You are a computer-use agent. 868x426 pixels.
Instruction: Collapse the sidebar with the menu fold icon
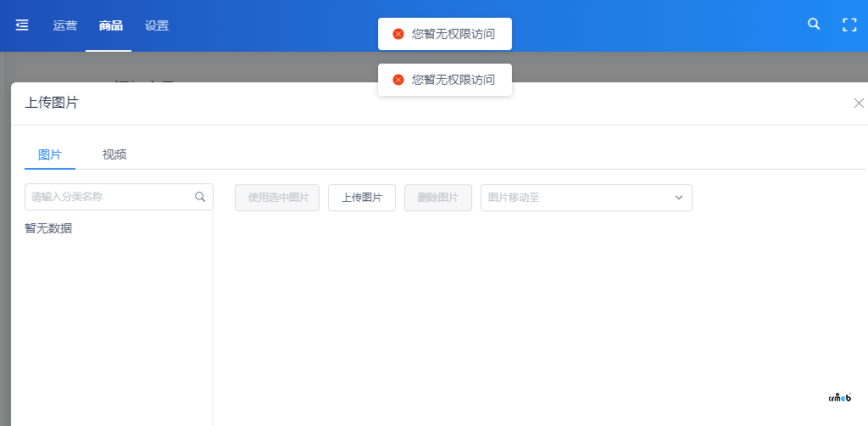(x=22, y=25)
